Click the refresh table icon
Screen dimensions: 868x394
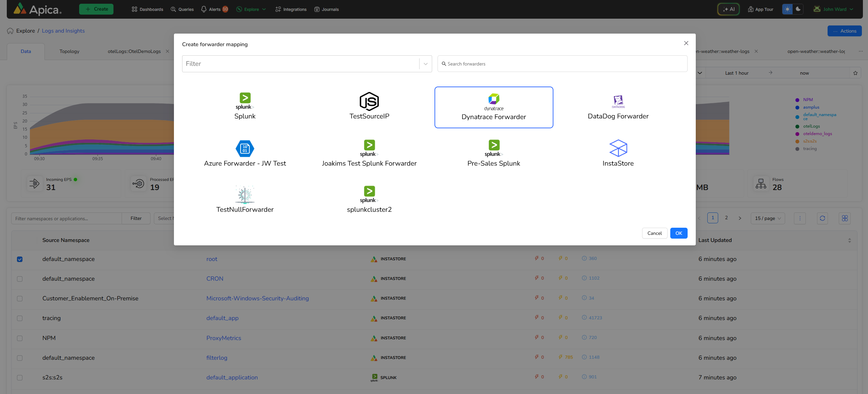coord(822,218)
